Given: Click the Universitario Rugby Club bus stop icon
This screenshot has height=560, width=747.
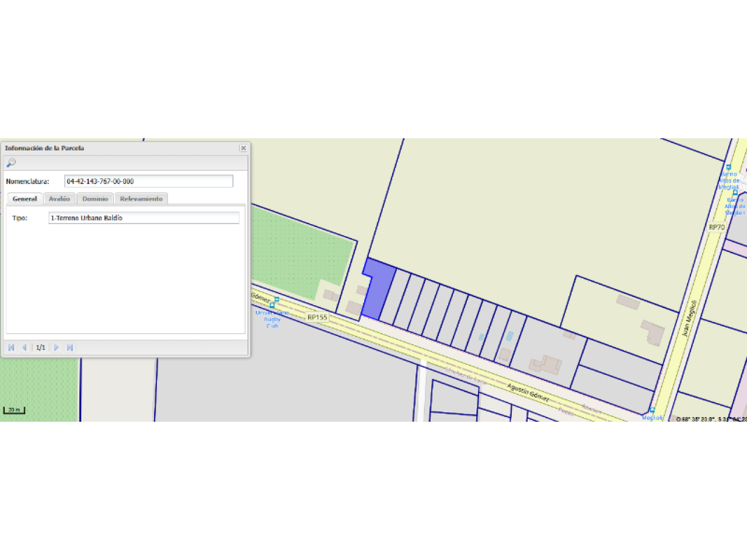Looking at the screenshot, I should coord(272,305).
